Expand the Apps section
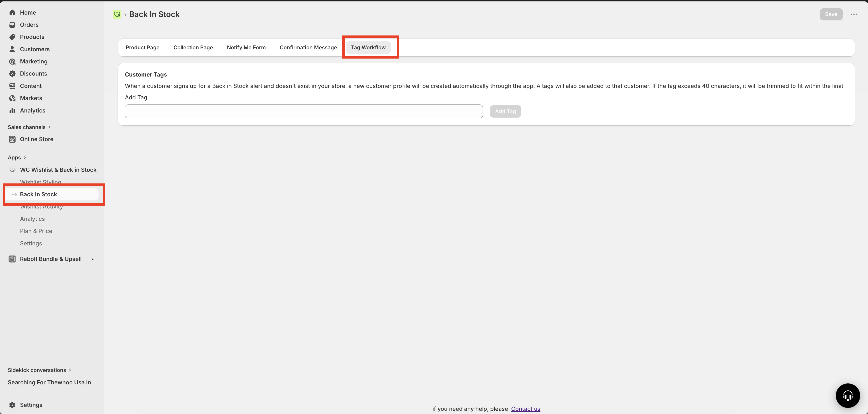This screenshot has height=414, width=868. point(17,158)
